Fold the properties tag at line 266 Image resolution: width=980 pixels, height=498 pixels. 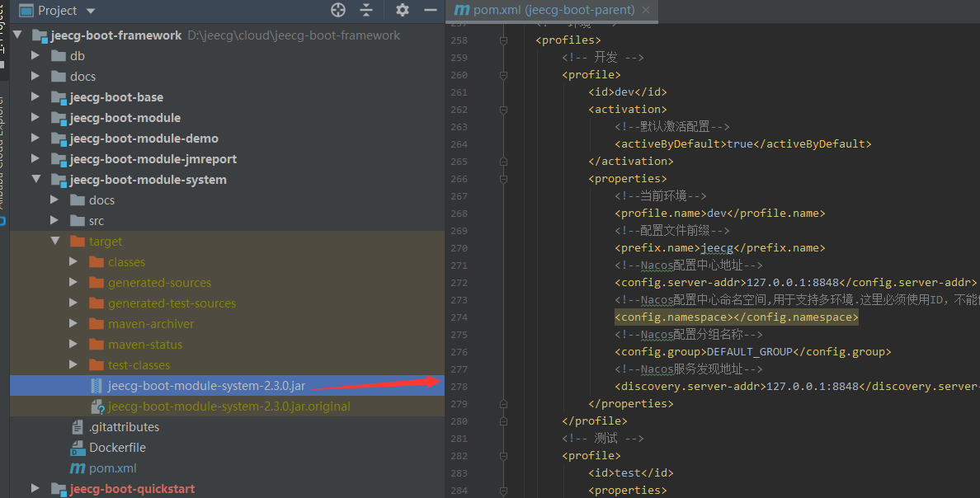(503, 179)
